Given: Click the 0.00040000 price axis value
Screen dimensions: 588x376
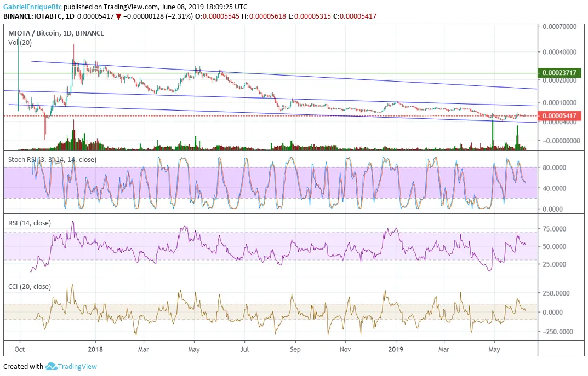Looking at the screenshot, I should click(560, 52).
